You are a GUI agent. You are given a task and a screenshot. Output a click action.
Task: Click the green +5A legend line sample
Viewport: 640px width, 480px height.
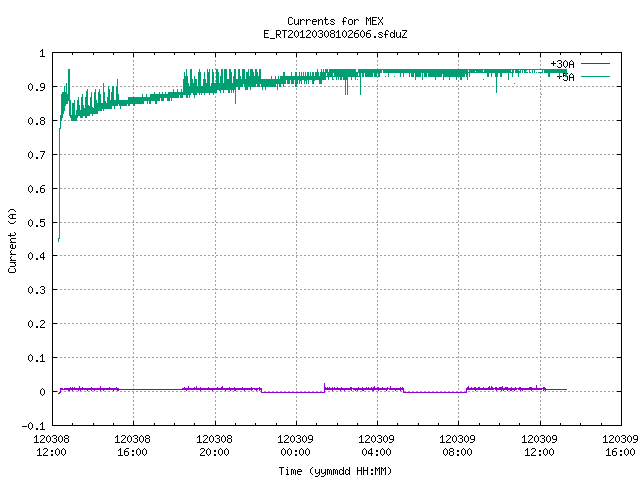595,76
